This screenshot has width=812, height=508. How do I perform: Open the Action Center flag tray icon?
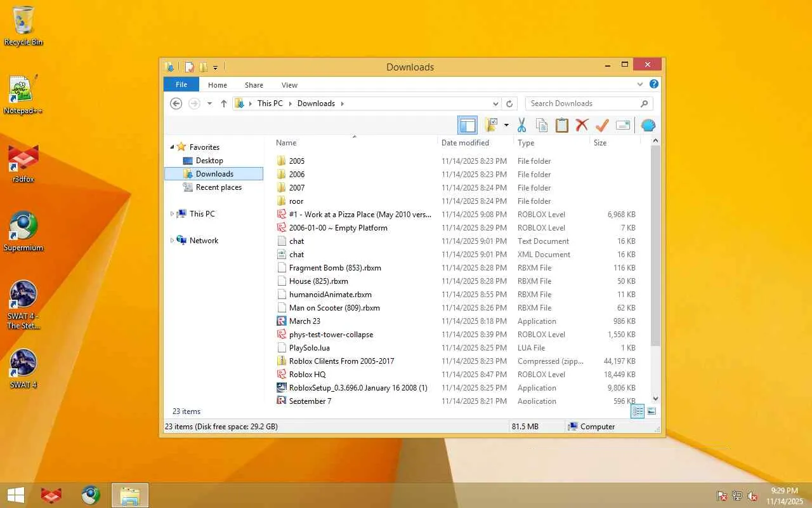click(x=722, y=496)
